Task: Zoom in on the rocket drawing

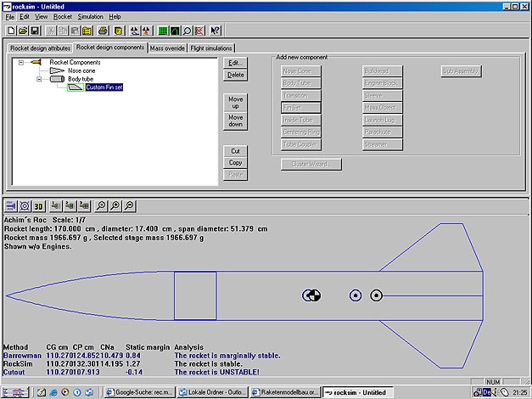Action: pyautogui.click(x=115, y=205)
